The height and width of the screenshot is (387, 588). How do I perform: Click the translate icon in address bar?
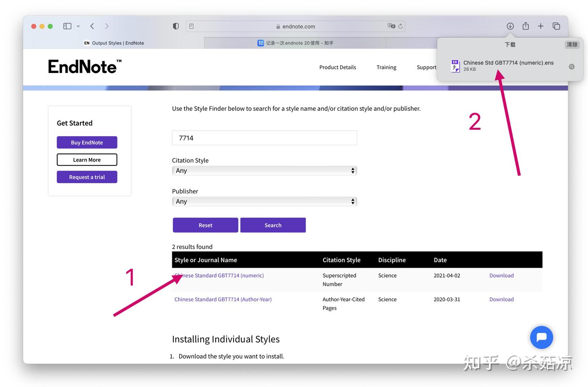point(391,26)
